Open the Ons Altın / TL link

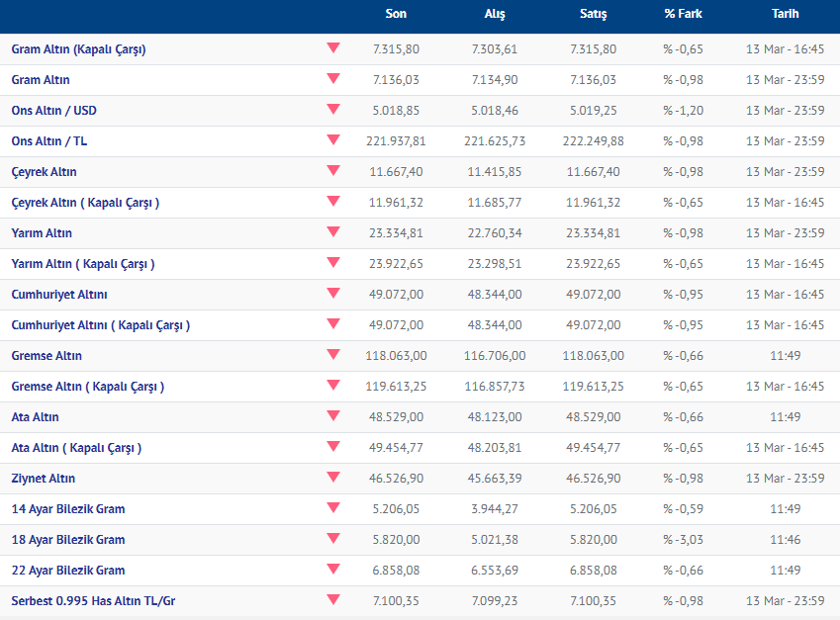(x=49, y=141)
